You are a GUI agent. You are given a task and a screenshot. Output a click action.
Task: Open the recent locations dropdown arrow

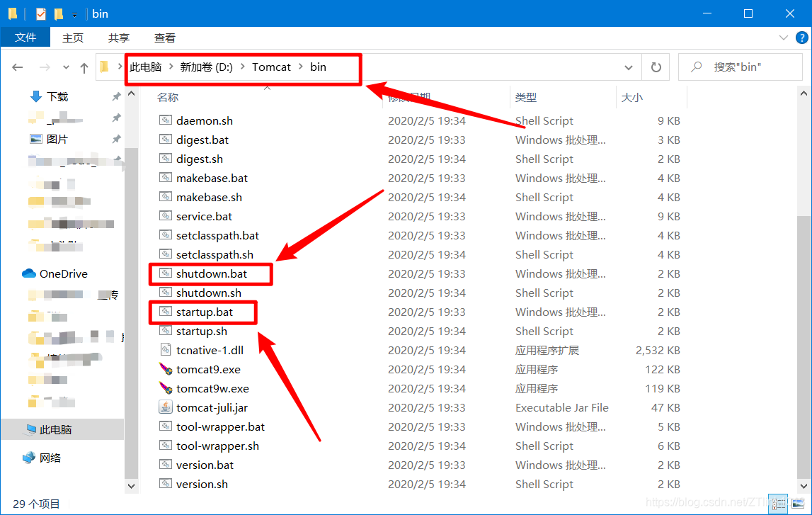pos(66,67)
